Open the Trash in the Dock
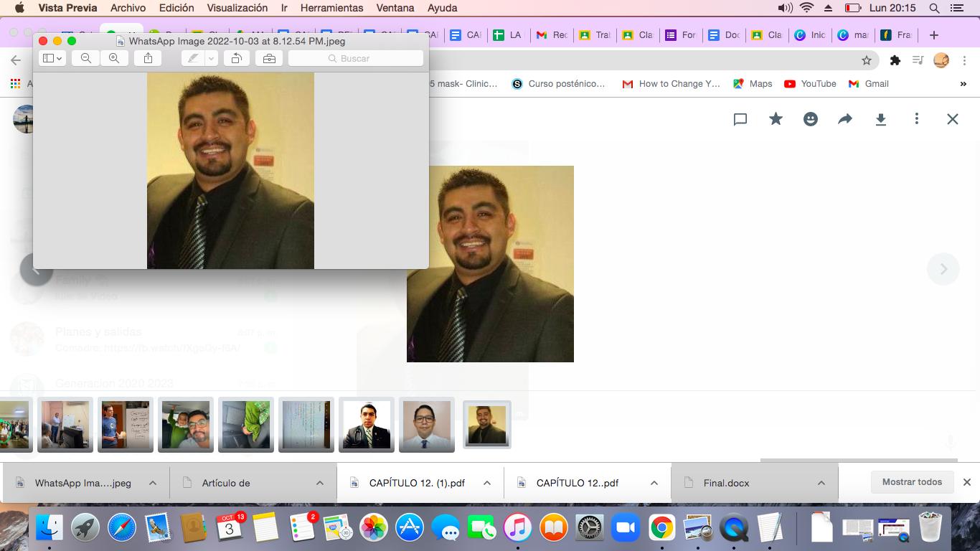The height and width of the screenshot is (551, 980). point(930,527)
